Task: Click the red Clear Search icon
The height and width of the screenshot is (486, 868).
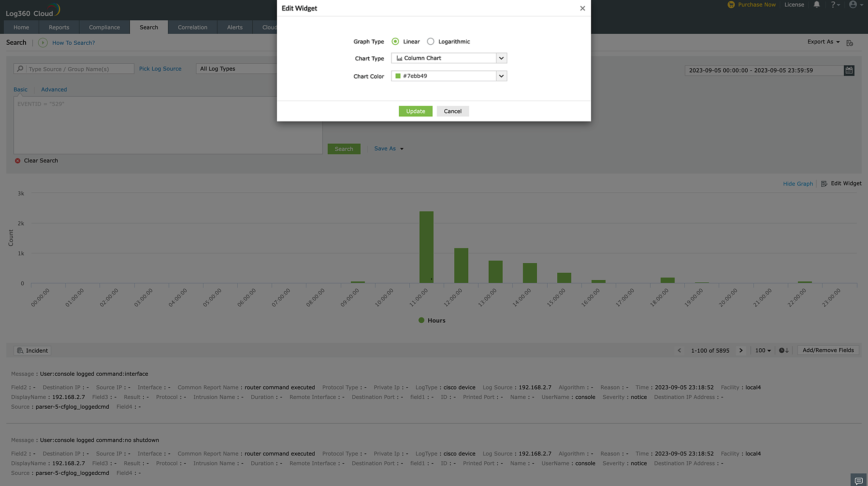Action: coord(18,161)
